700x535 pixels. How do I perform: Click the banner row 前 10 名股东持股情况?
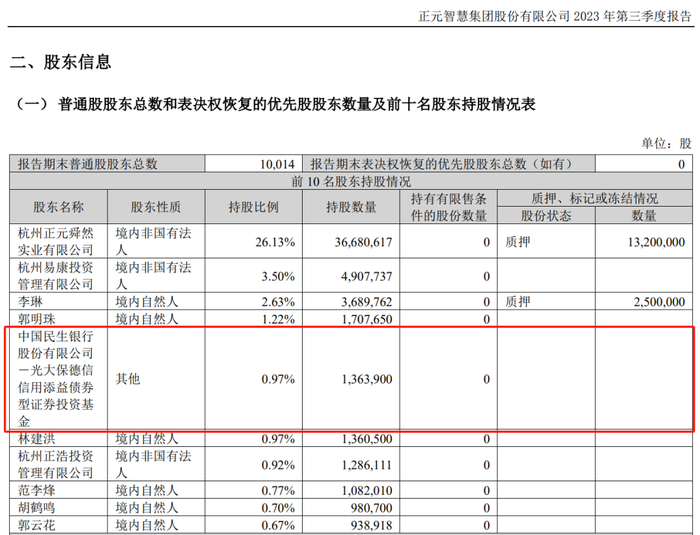351,182
